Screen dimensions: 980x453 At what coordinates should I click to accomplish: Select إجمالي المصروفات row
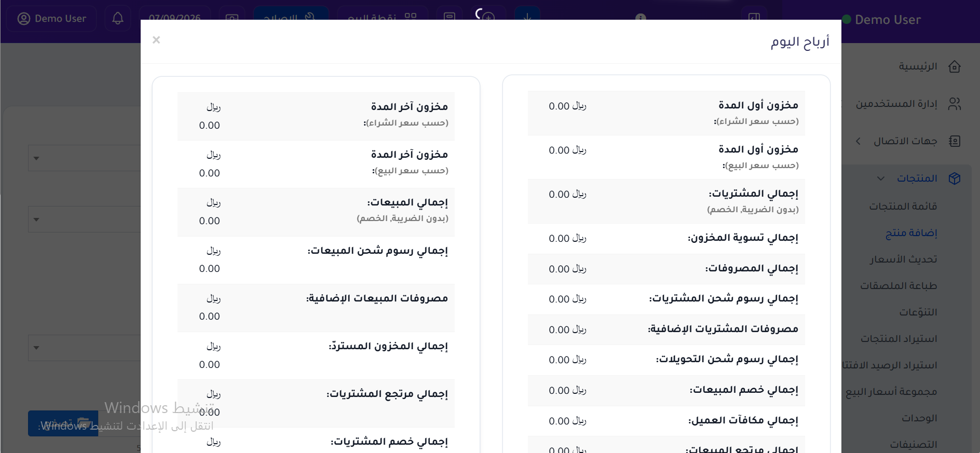pos(666,269)
